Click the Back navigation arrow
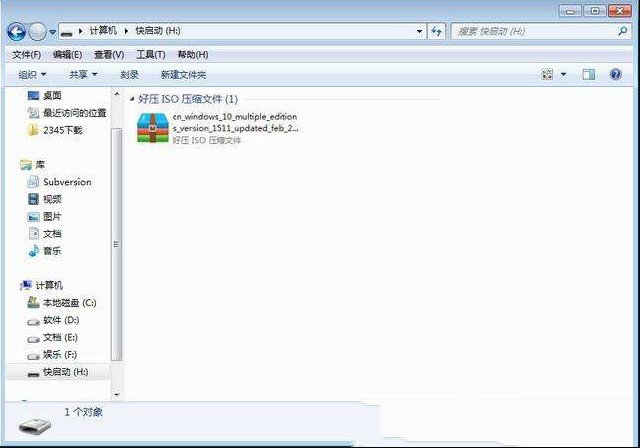The image size is (640, 448). pyautogui.click(x=16, y=31)
